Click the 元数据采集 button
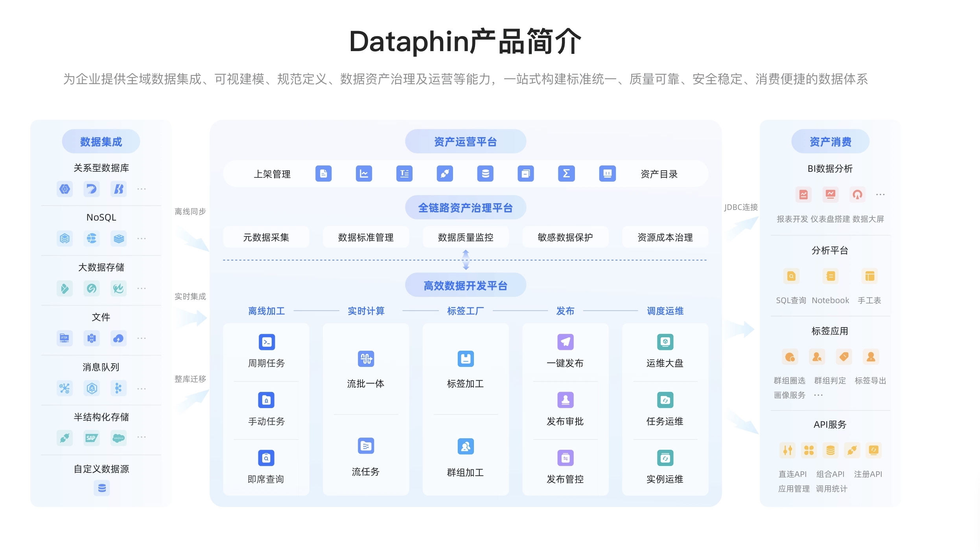The height and width of the screenshot is (552, 980). (x=266, y=237)
